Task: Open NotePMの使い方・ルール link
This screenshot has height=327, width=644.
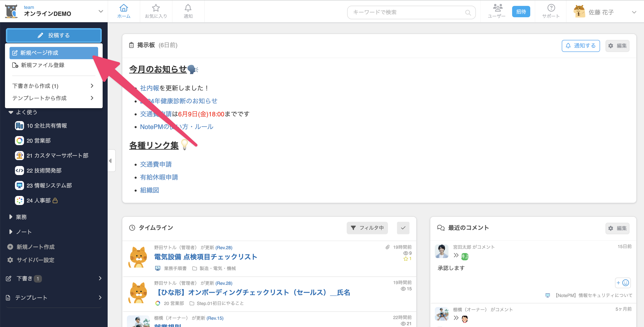Action: pyautogui.click(x=177, y=127)
